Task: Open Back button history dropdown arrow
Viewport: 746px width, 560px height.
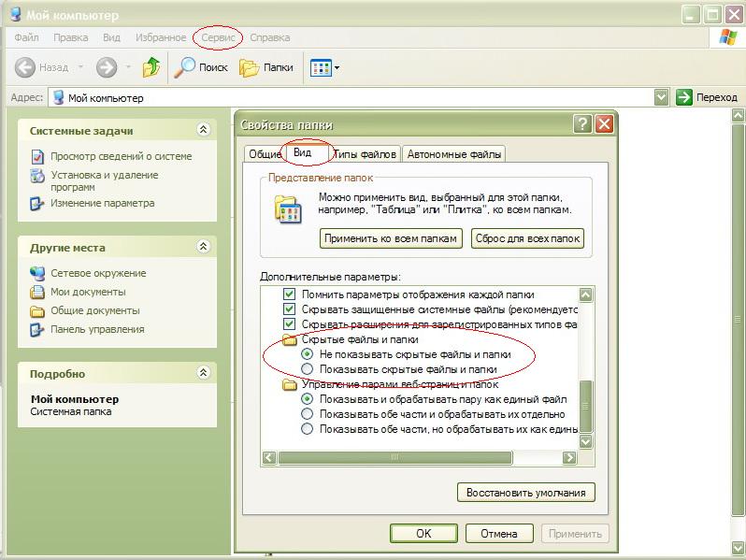Action: click(x=81, y=67)
